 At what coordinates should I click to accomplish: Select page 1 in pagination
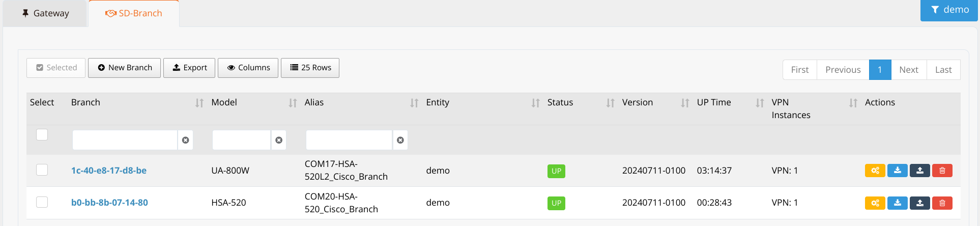(x=880, y=70)
